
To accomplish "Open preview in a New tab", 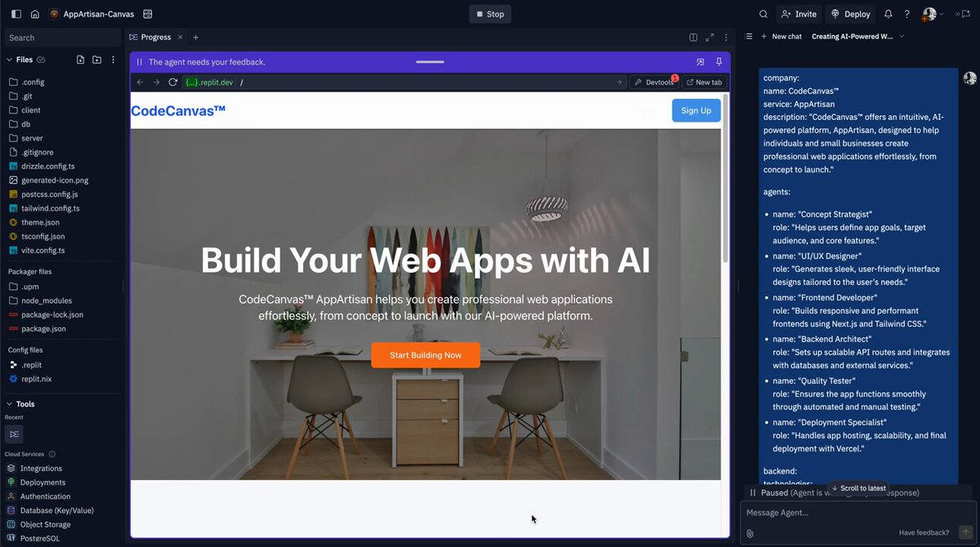I will pos(704,82).
